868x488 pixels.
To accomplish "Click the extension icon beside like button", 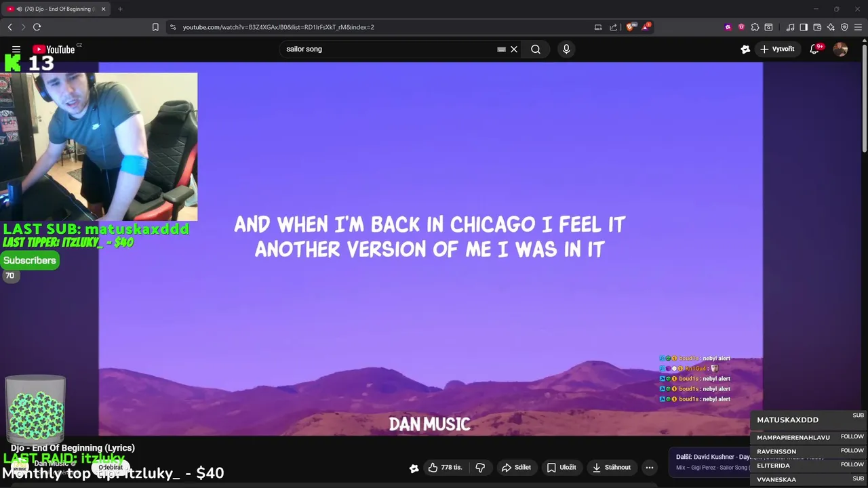I will (414, 468).
